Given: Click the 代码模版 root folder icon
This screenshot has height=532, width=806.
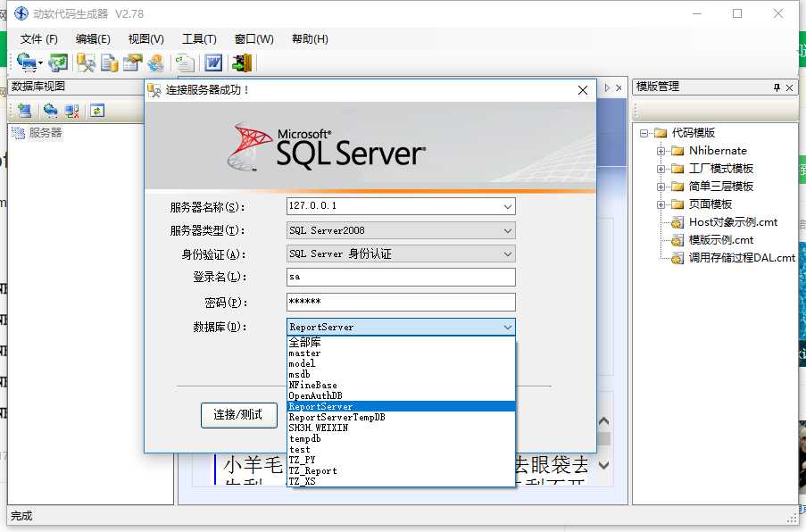Looking at the screenshot, I should (x=660, y=134).
